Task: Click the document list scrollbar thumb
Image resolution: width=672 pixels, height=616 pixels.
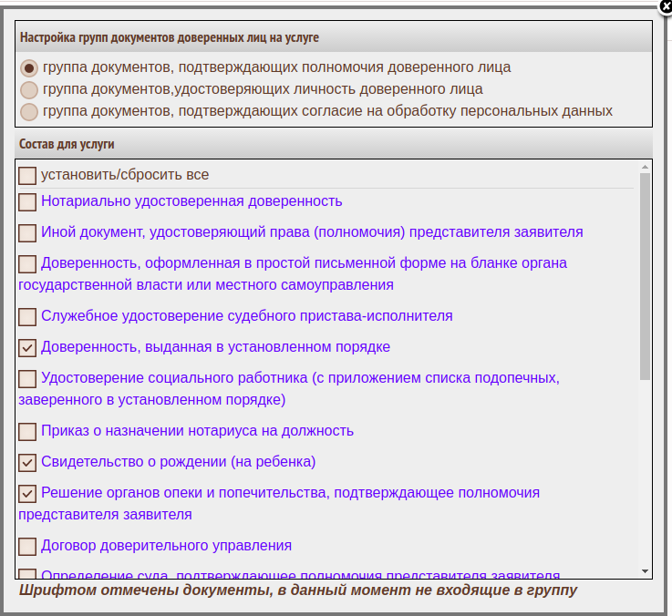Action: pyautogui.click(x=645, y=273)
